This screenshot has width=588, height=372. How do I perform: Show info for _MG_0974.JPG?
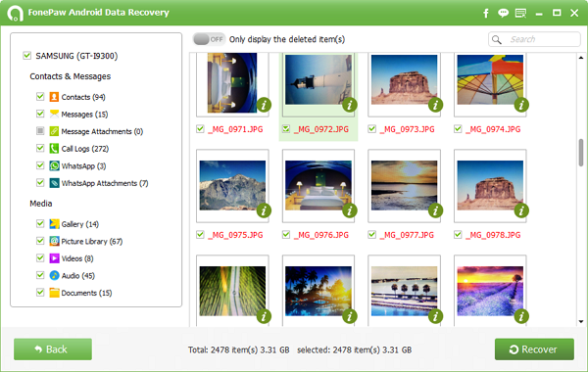point(521,105)
